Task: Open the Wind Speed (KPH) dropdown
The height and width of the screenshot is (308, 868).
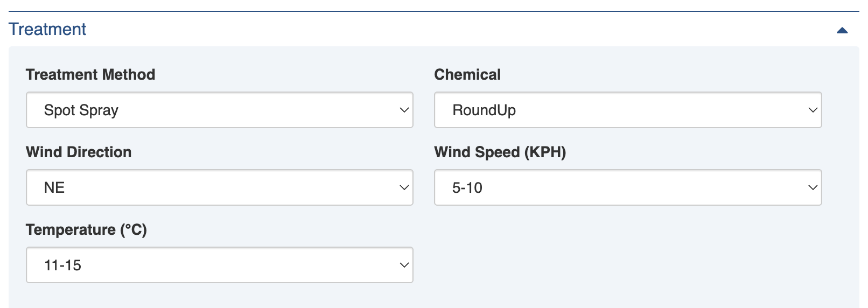Action: 627,187
